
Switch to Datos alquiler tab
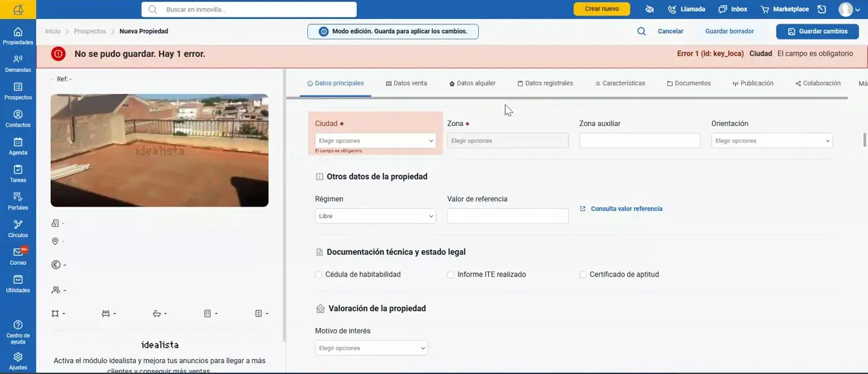(x=472, y=83)
